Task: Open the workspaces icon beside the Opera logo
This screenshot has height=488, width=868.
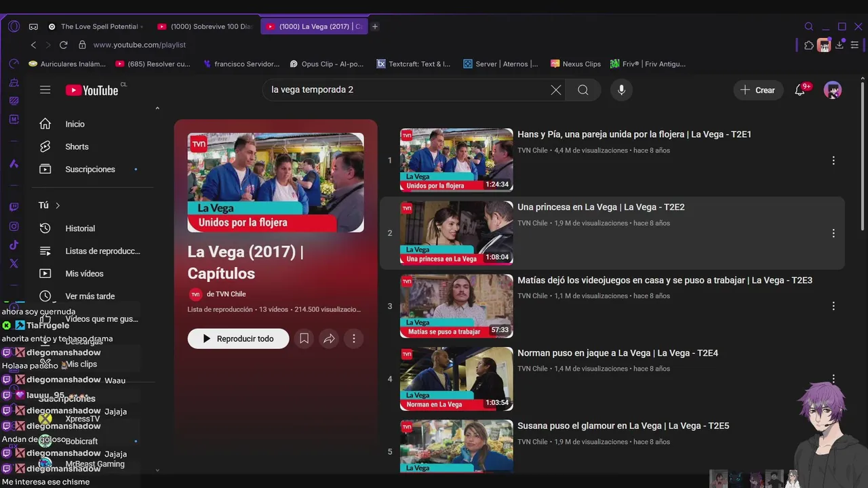Action: (x=33, y=26)
